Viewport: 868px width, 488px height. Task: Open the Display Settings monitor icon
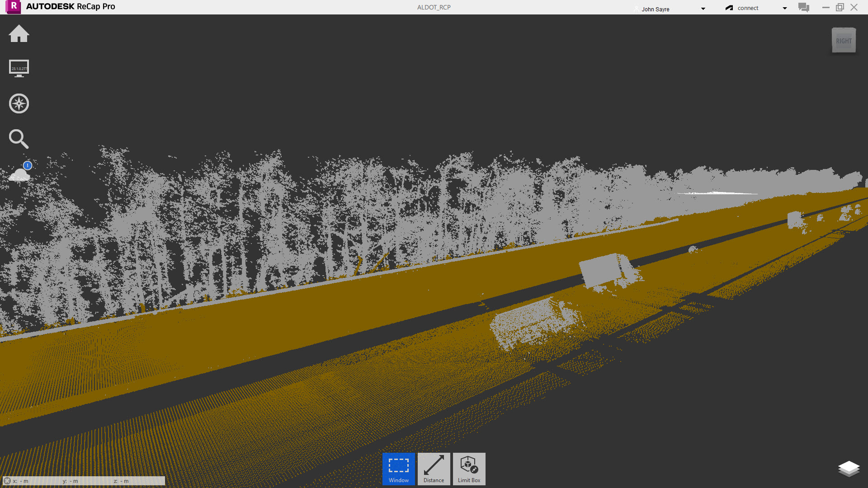(19, 68)
